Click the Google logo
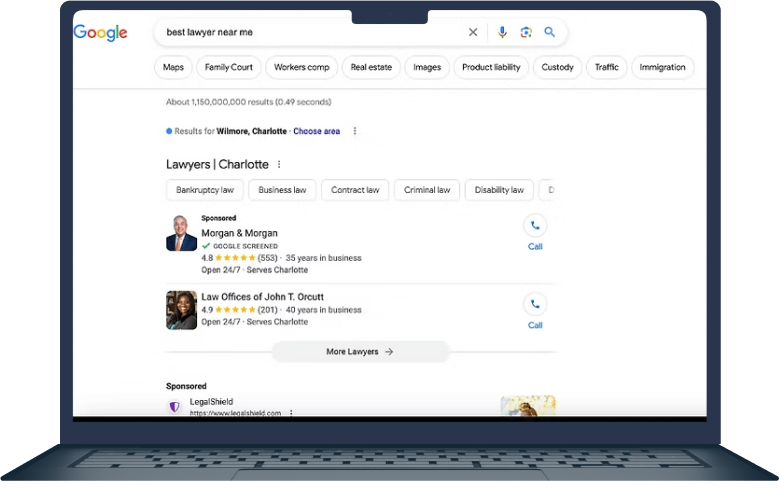The height and width of the screenshot is (498, 779). pyautogui.click(x=100, y=33)
